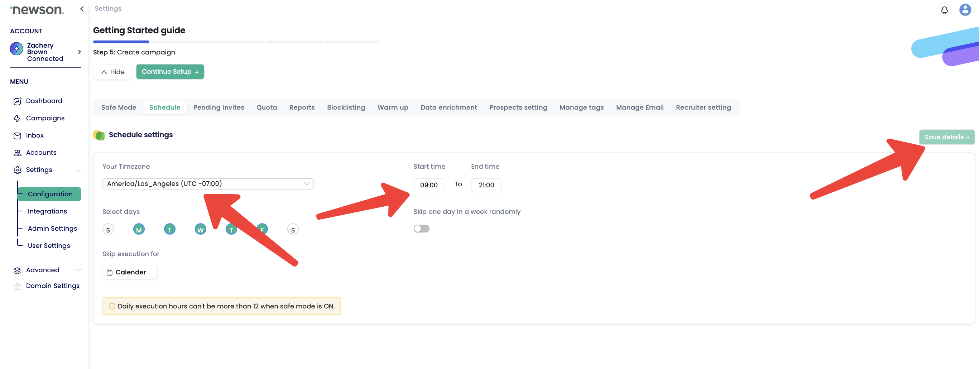
Task: Open the timezone dropdown
Action: click(x=208, y=184)
